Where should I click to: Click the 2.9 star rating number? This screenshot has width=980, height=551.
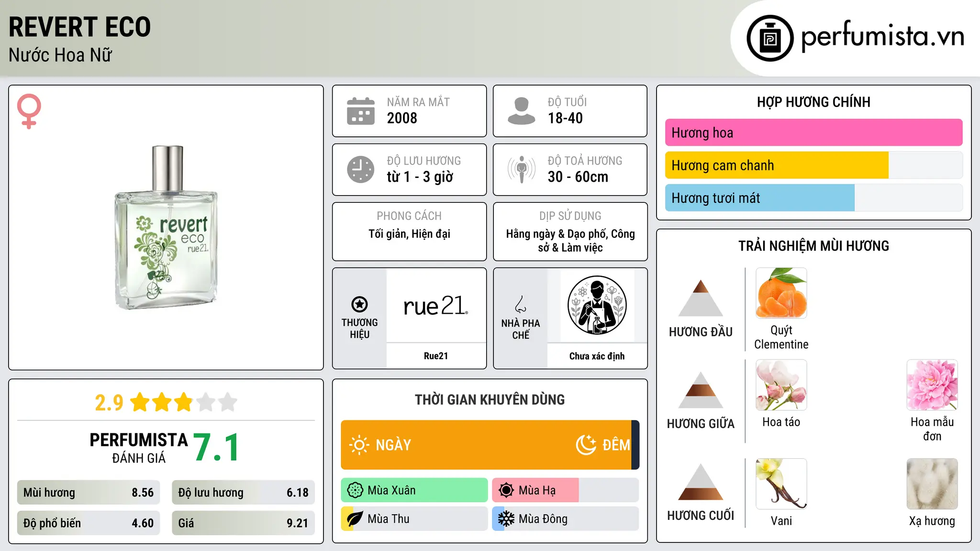pos(109,403)
